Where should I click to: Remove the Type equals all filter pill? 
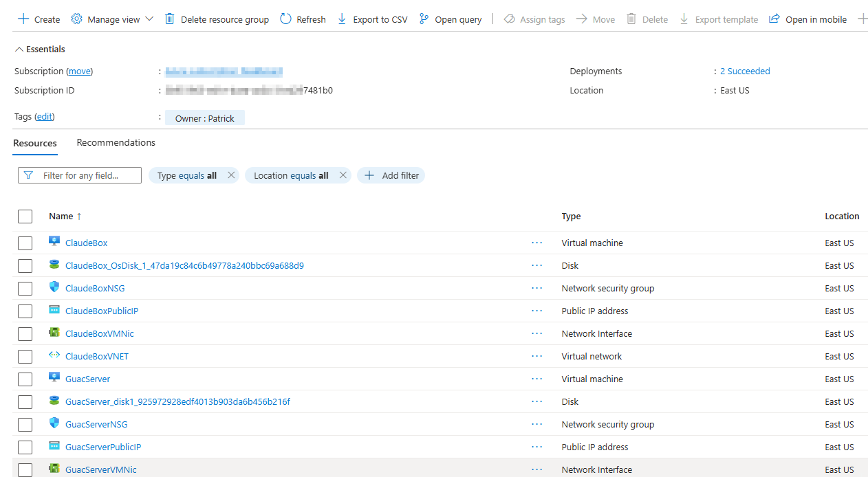(230, 175)
